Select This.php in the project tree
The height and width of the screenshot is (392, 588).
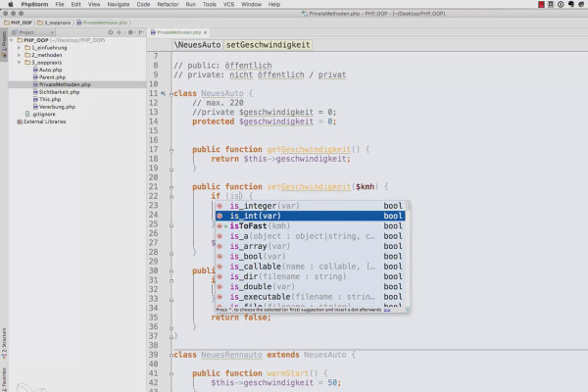pos(47,99)
